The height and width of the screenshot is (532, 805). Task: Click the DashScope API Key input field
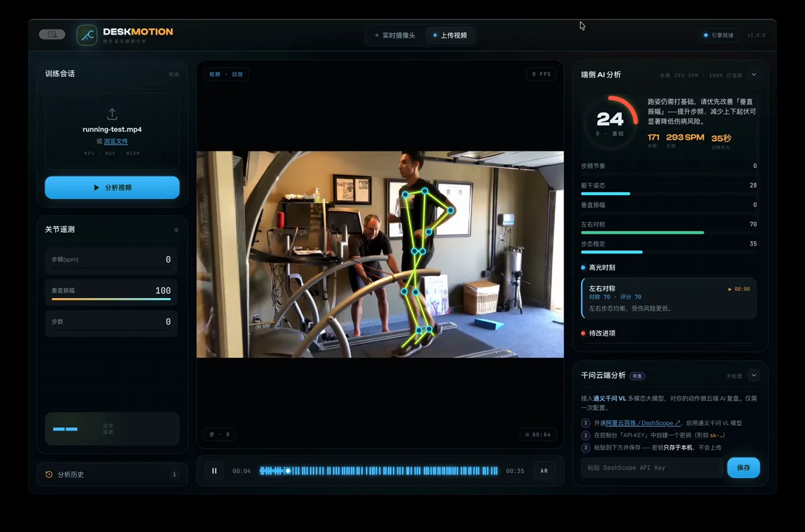652,468
